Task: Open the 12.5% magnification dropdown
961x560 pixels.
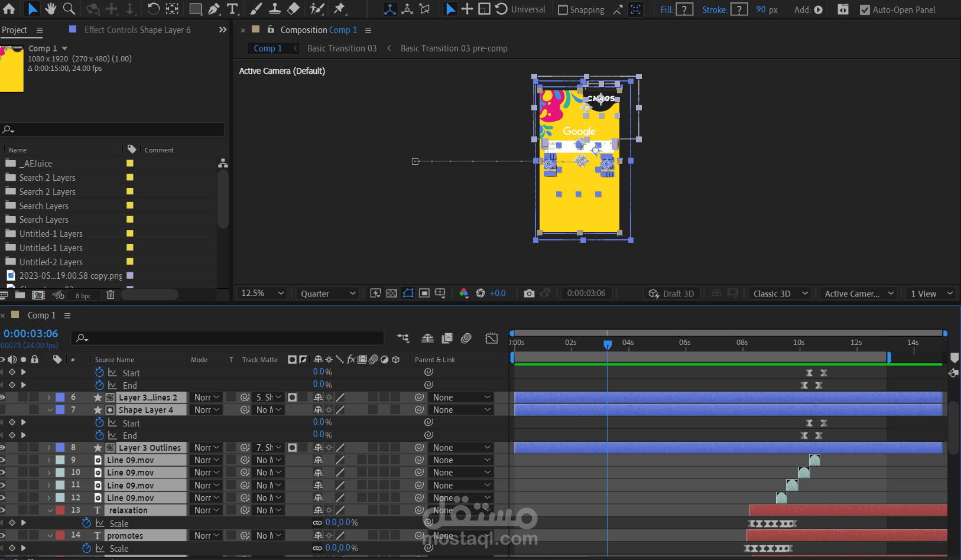Action: (x=263, y=294)
